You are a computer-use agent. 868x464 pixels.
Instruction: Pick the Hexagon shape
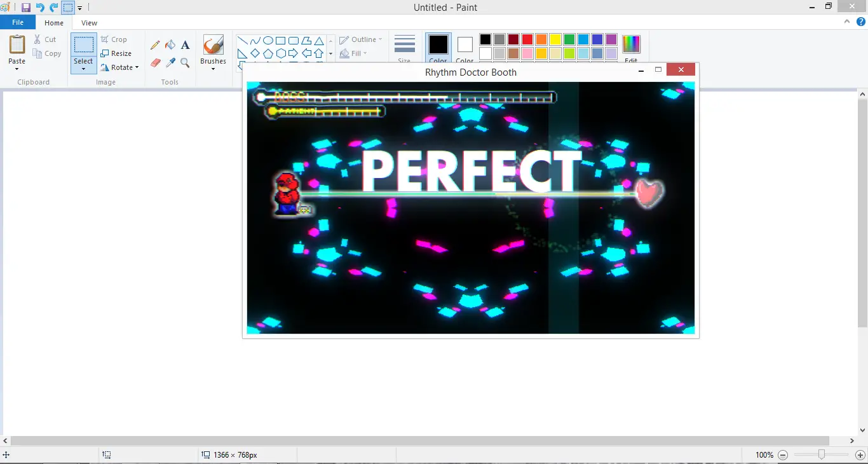[280, 53]
